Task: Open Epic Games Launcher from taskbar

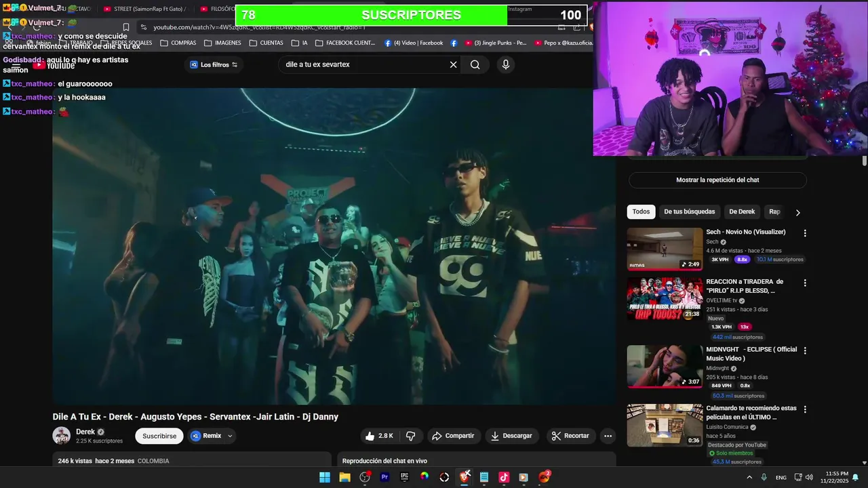Action: click(x=405, y=477)
